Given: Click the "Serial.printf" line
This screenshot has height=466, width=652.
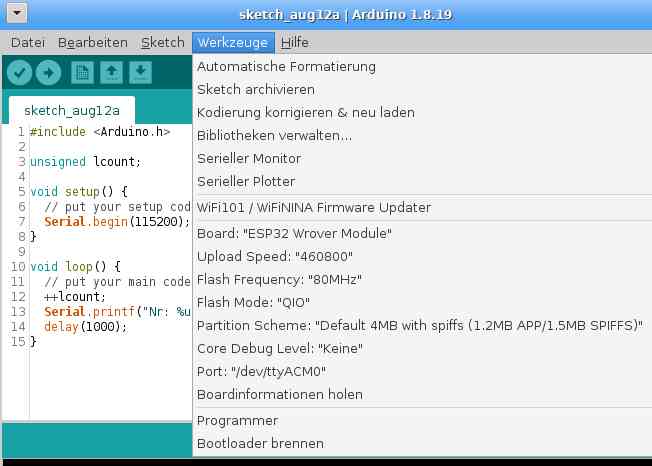Looking at the screenshot, I should 117,311.
